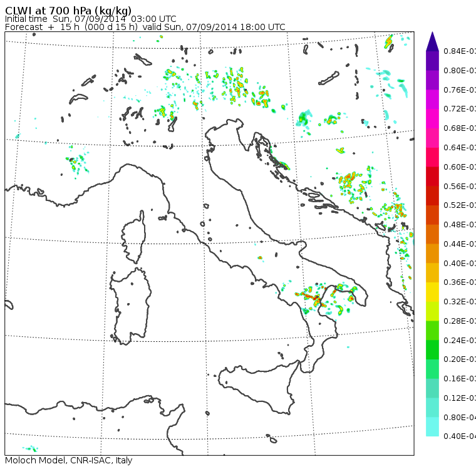Click the dark navy arrow atop the colorbar

coord(432,41)
